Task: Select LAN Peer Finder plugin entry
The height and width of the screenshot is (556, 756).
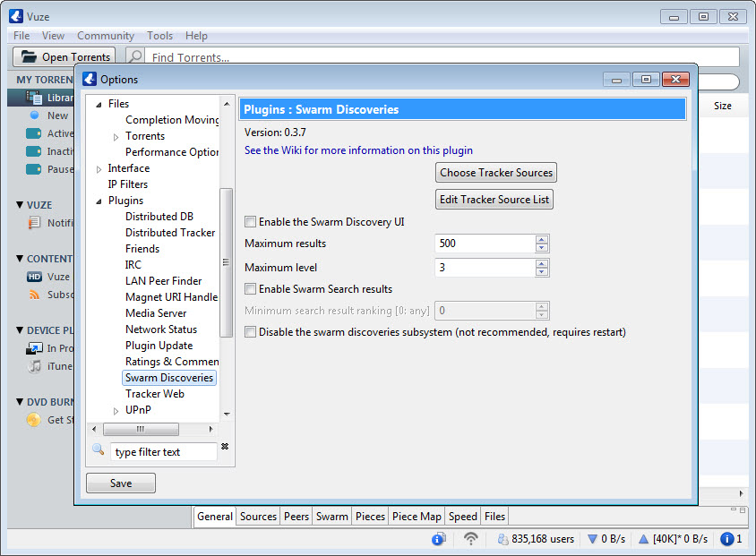Action: pos(163,281)
